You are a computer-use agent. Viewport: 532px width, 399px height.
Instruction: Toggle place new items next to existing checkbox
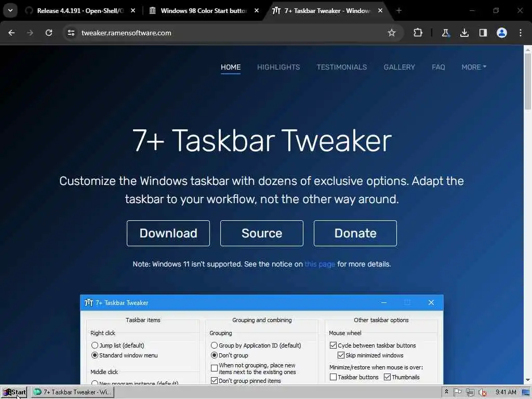[x=214, y=368]
